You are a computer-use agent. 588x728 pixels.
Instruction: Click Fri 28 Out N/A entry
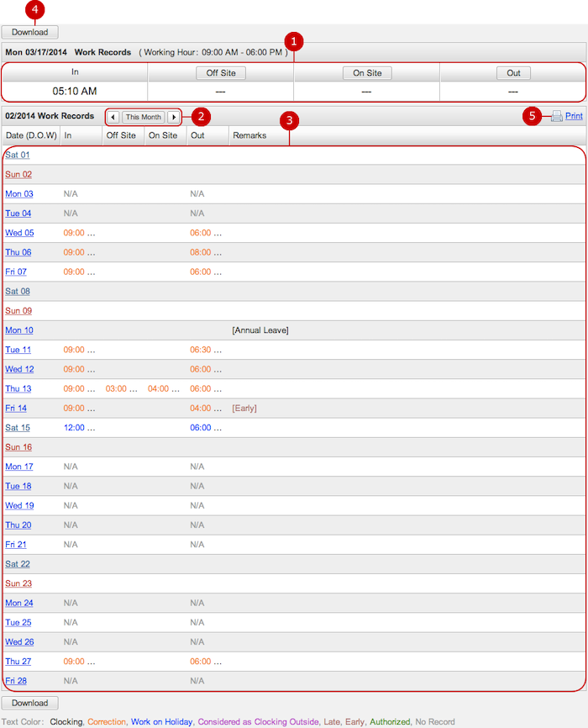[197, 682]
